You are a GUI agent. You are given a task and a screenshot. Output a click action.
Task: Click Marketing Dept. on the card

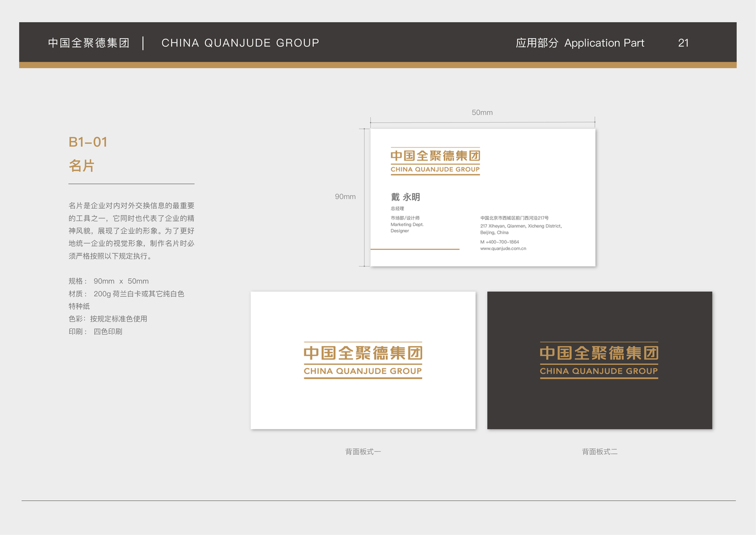coord(407,224)
